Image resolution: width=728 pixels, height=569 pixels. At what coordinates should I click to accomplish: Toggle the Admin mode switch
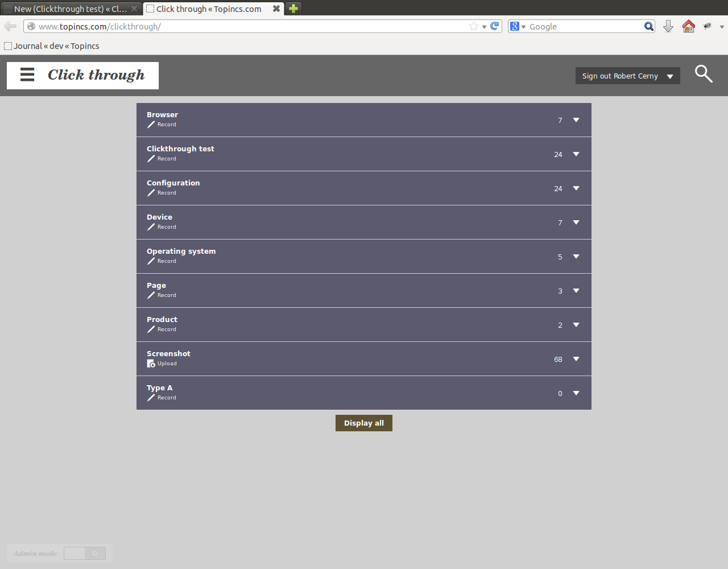[x=84, y=553]
